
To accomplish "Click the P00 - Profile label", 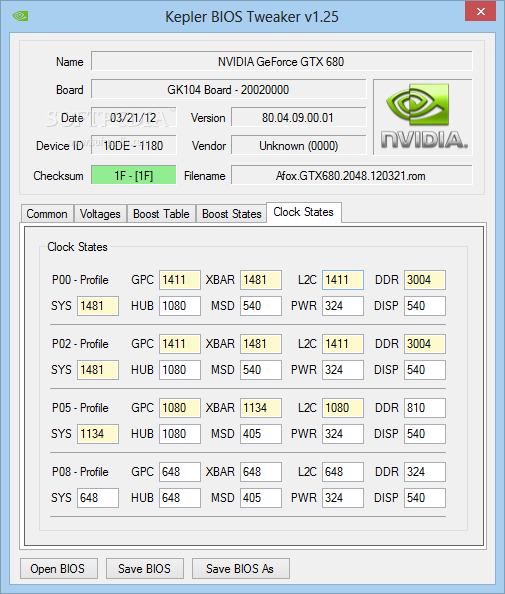I will (x=80, y=280).
